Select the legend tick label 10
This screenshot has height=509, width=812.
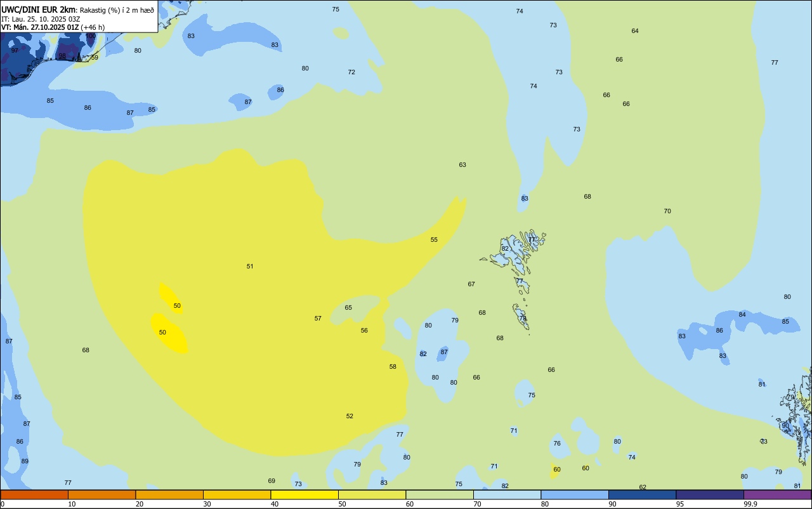(x=72, y=504)
